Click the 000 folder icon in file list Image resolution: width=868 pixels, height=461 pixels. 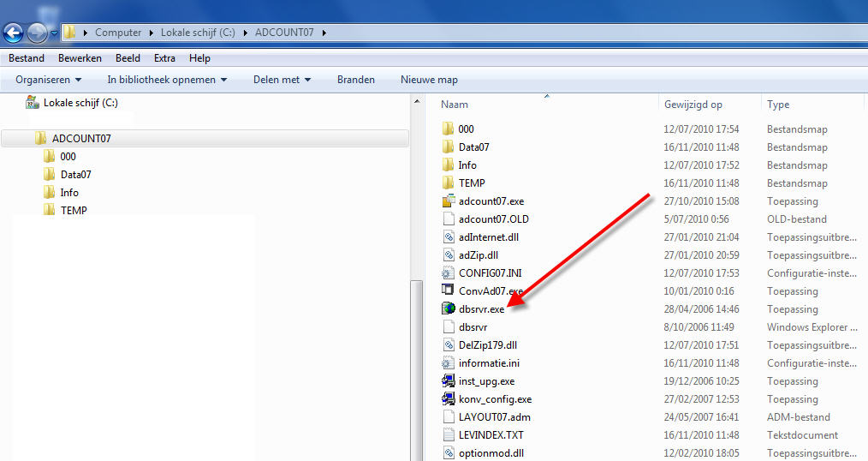449,129
